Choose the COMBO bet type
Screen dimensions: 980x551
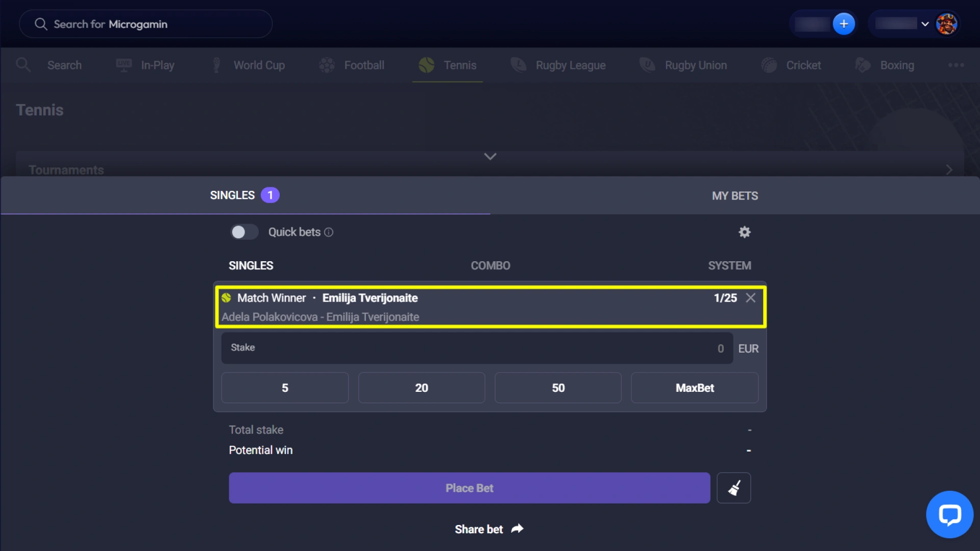(x=490, y=266)
